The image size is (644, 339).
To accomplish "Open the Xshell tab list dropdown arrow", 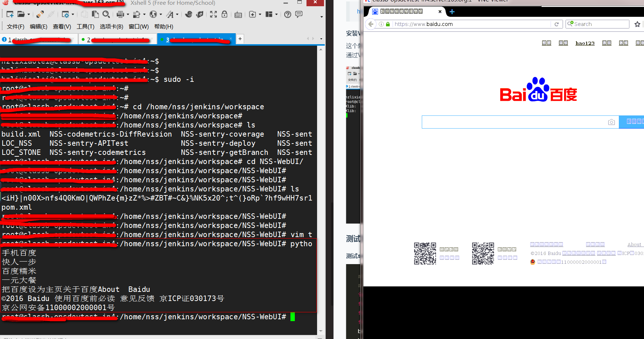I will coord(321,39).
